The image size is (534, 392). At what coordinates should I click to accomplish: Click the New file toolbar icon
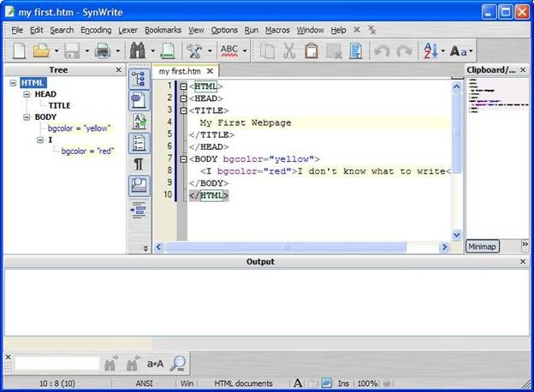click(18, 50)
